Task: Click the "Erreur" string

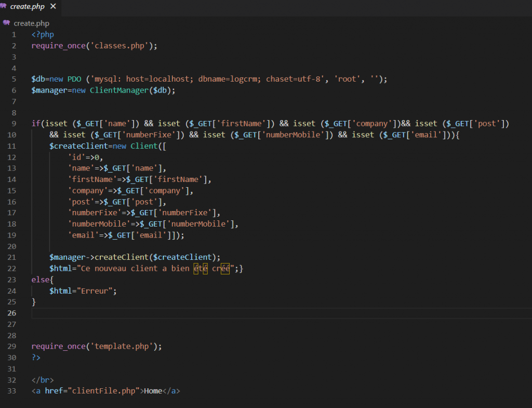Action: pyautogui.click(x=95, y=291)
